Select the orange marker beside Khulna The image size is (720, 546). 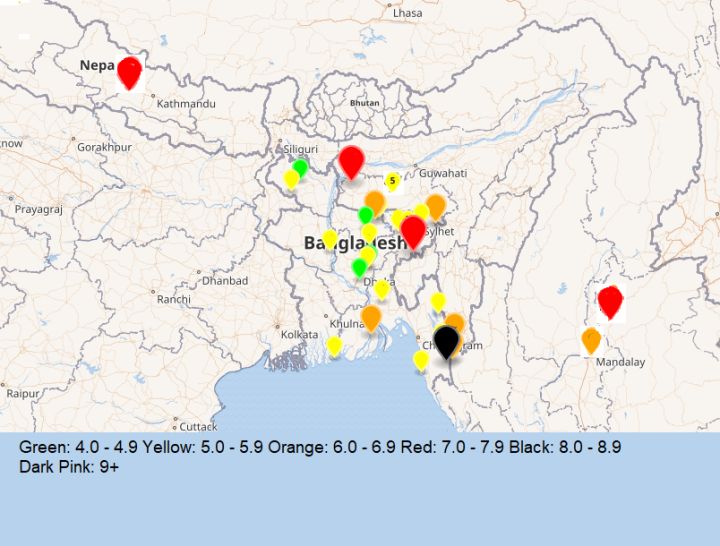371,318
